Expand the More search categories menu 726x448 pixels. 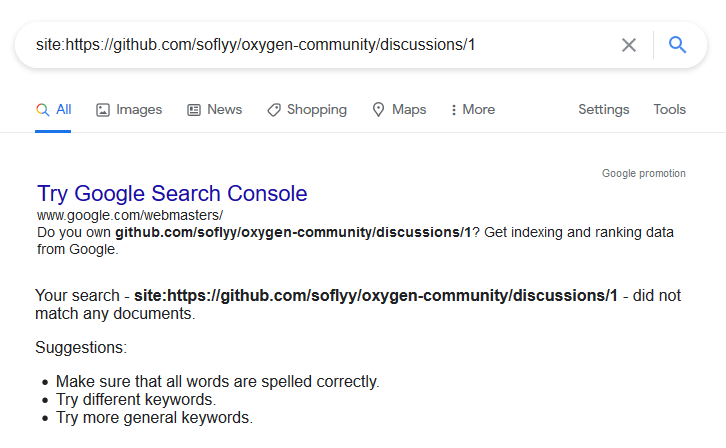coord(473,110)
